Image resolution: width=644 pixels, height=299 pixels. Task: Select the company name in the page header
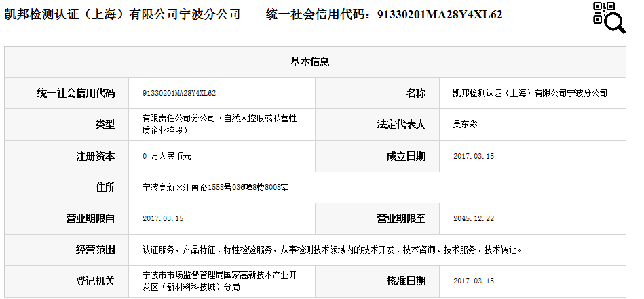(x=122, y=14)
